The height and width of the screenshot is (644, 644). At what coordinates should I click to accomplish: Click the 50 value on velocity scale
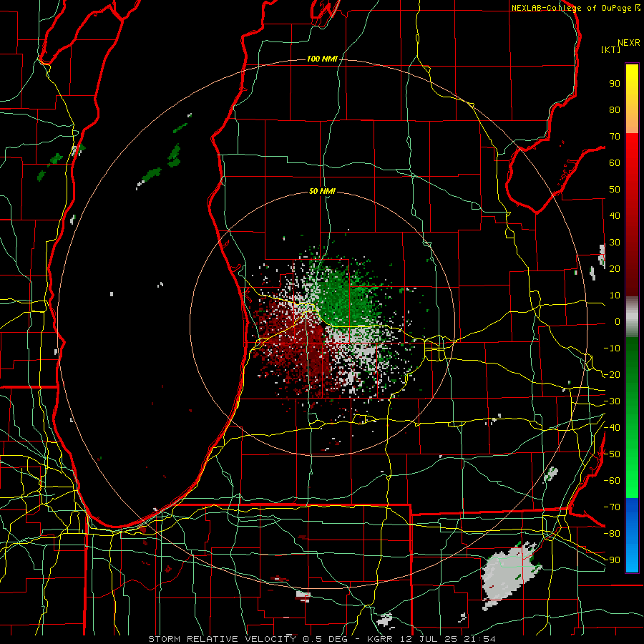pyautogui.click(x=615, y=190)
